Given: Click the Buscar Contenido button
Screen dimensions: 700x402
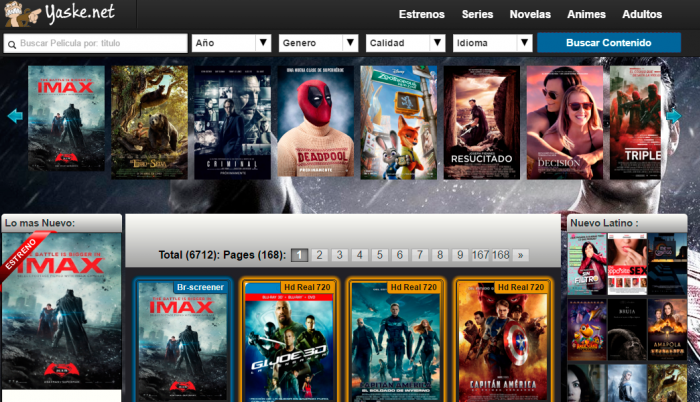Looking at the screenshot, I should (609, 43).
